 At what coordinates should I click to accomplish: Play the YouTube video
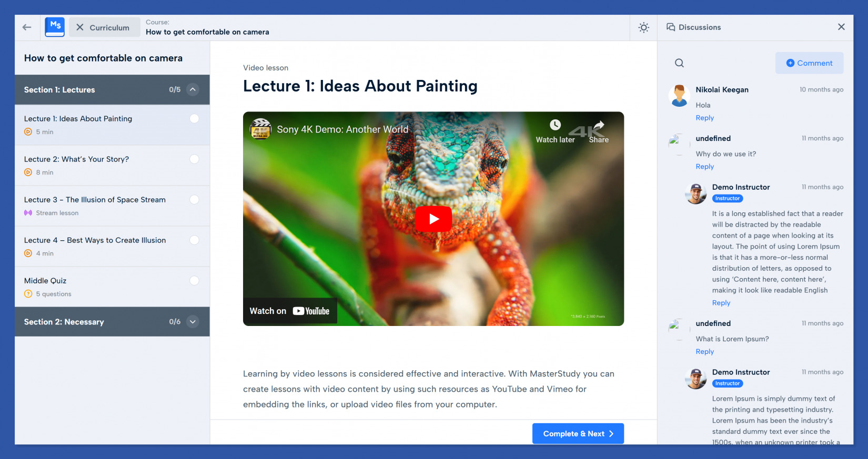pos(433,219)
